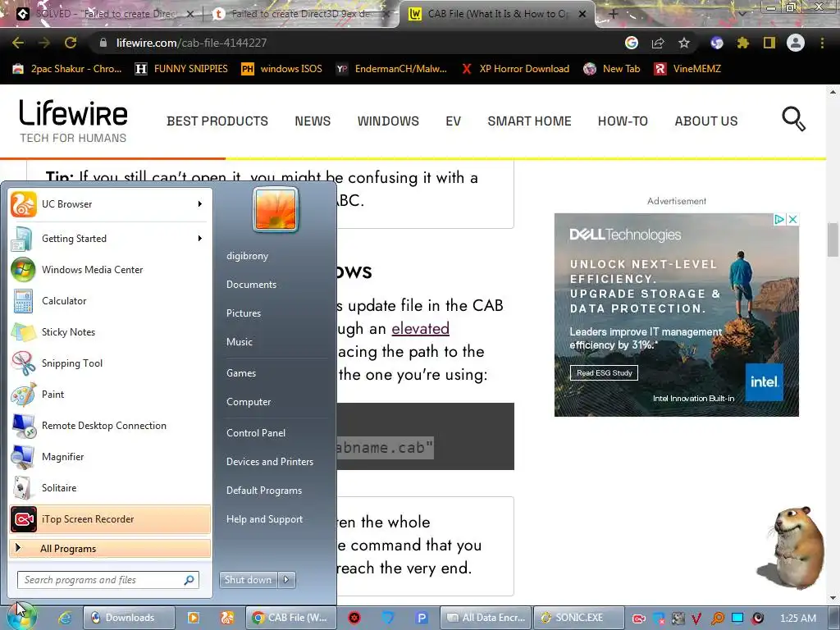Launch Magnifier

coord(110,456)
